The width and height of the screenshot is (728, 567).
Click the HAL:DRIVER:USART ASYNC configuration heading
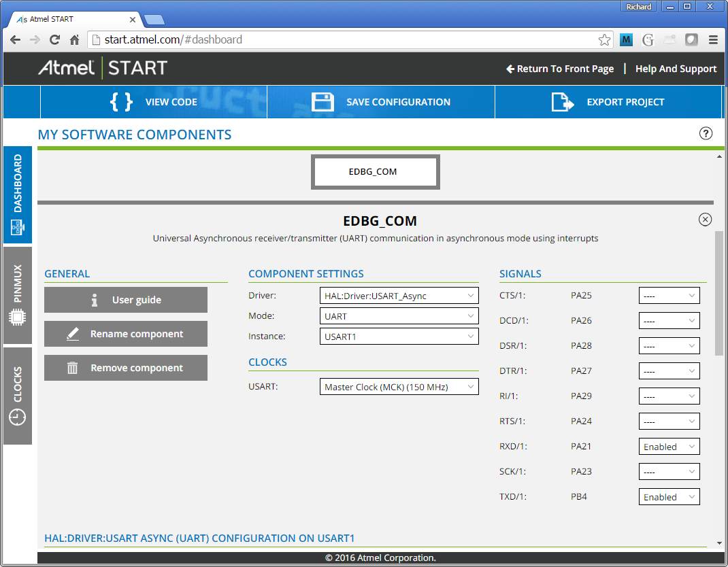pyautogui.click(x=199, y=538)
